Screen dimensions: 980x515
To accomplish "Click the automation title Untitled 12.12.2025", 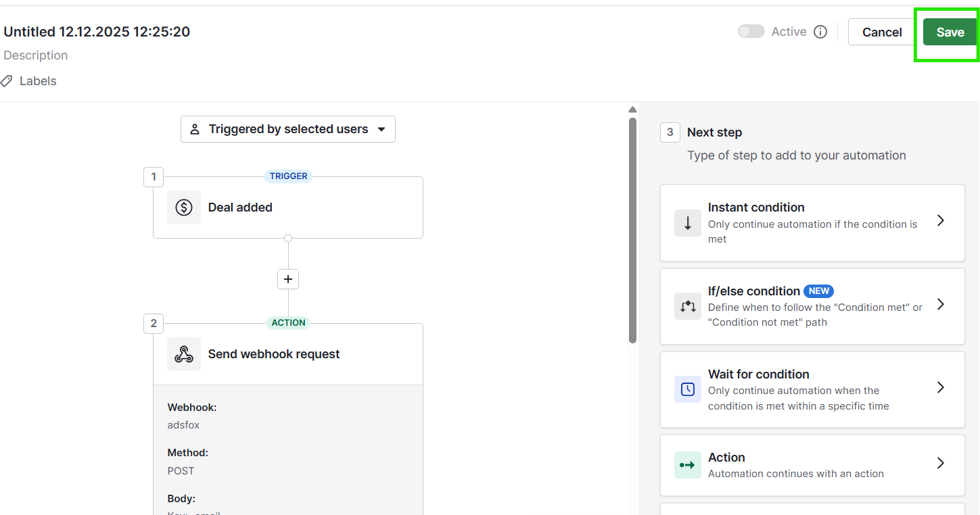I will point(97,32).
